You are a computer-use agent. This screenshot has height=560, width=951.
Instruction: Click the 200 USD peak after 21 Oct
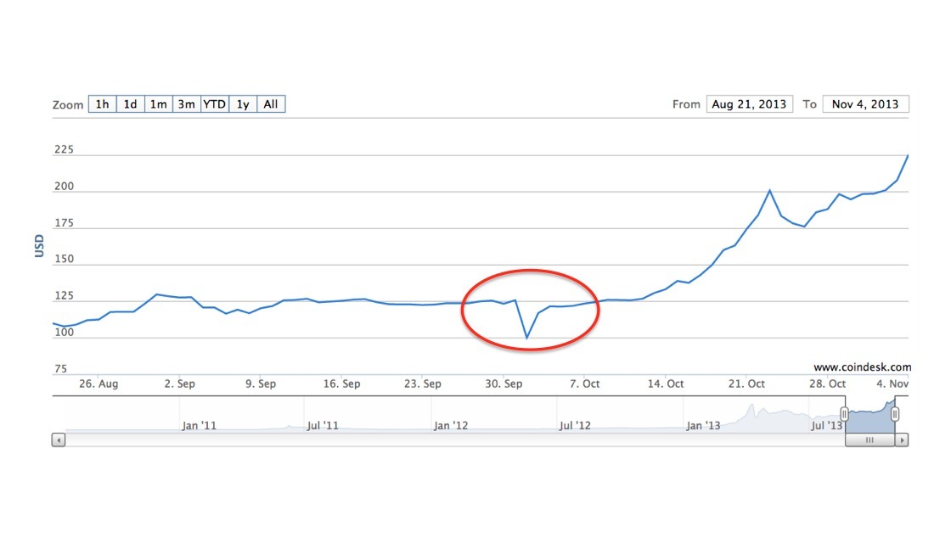coord(769,190)
